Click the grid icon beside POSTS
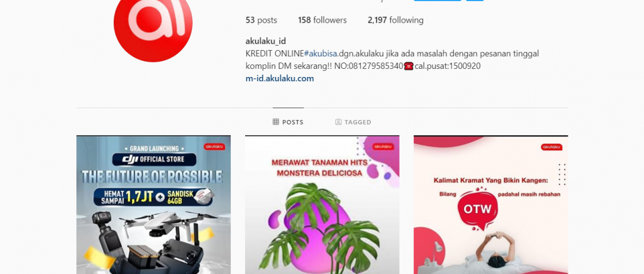The image size is (644, 274). [276, 122]
